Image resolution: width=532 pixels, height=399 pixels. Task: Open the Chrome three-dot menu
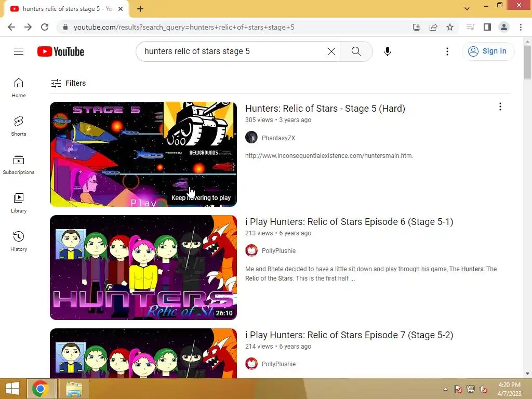pyautogui.click(x=521, y=27)
